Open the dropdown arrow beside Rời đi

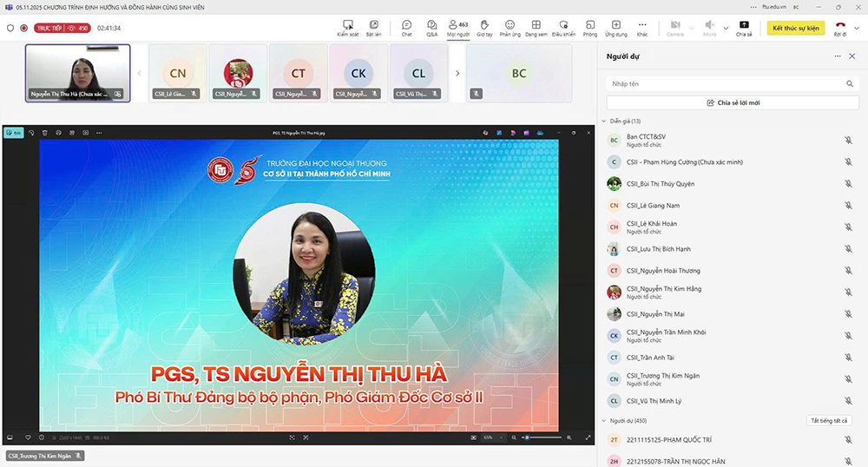857,29
